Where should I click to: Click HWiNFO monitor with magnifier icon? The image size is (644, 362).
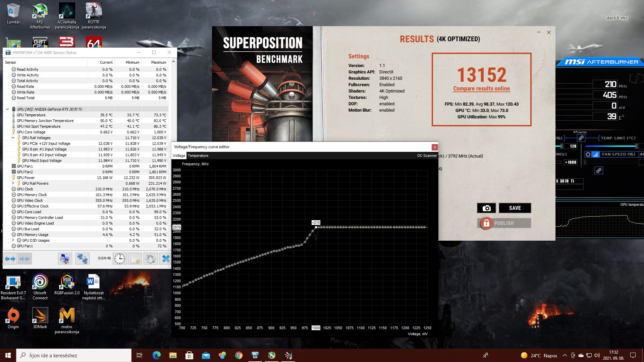click(65, 259)
